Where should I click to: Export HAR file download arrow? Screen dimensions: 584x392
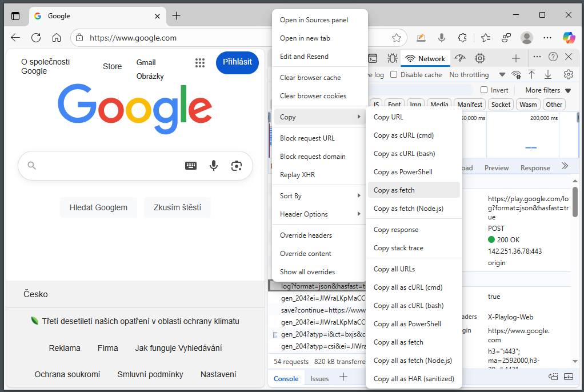(548, 74)
